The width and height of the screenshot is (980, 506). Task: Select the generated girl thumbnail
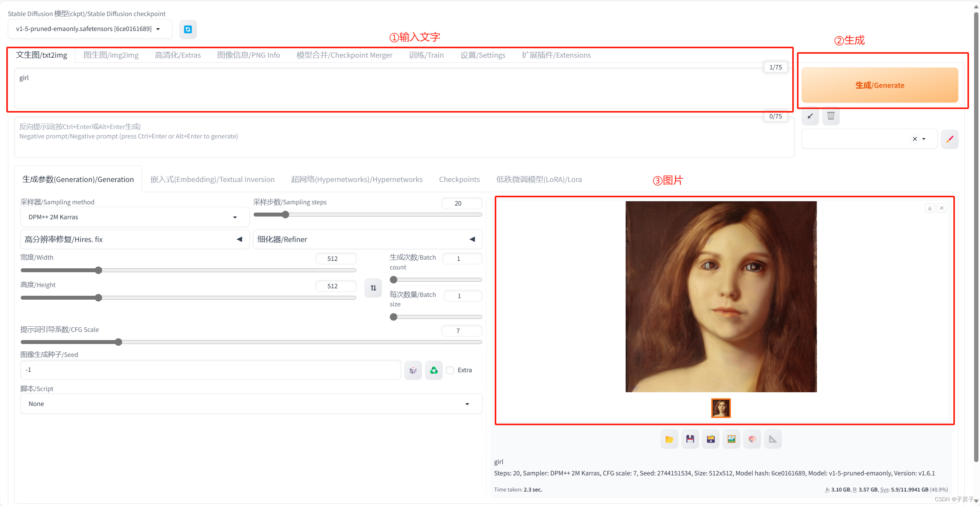[x=720, y=408]
